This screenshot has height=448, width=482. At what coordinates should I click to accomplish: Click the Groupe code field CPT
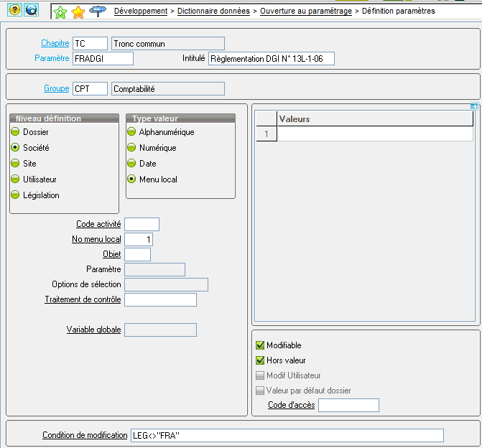pyautogui.click(x=90, y=88)
